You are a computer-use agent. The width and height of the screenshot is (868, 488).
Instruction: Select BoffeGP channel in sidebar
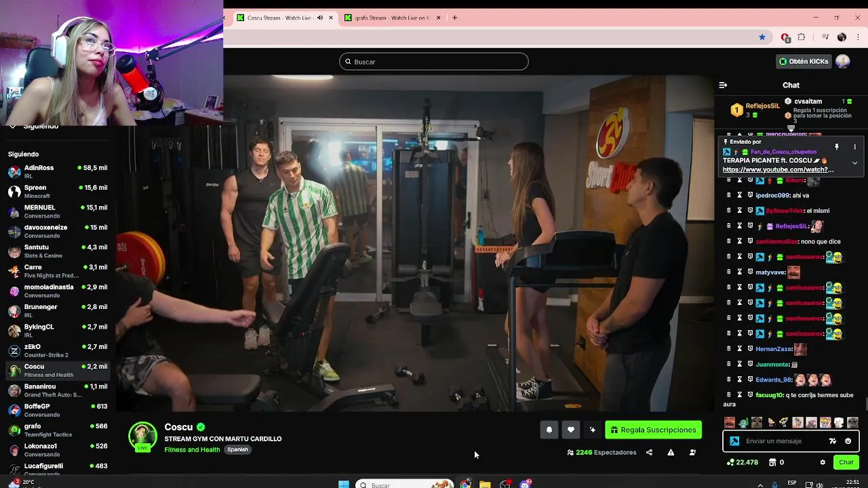(x=58, y=410)
